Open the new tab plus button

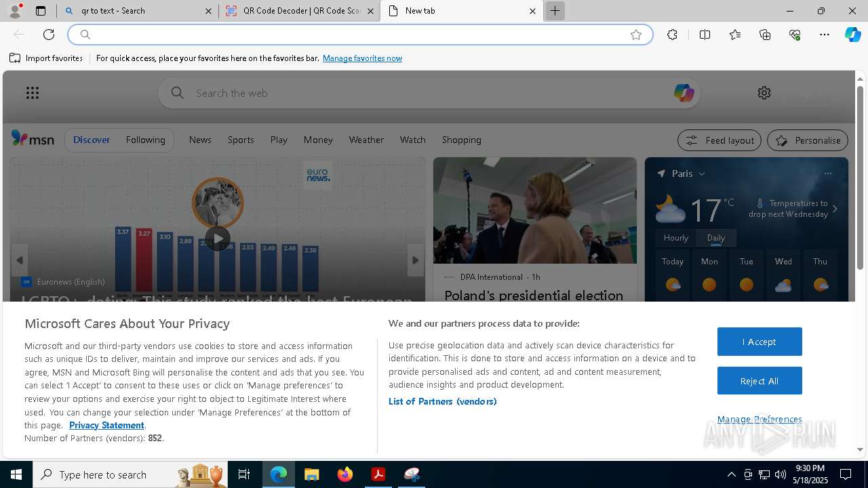pyautogui.click(x=555, y=11)
